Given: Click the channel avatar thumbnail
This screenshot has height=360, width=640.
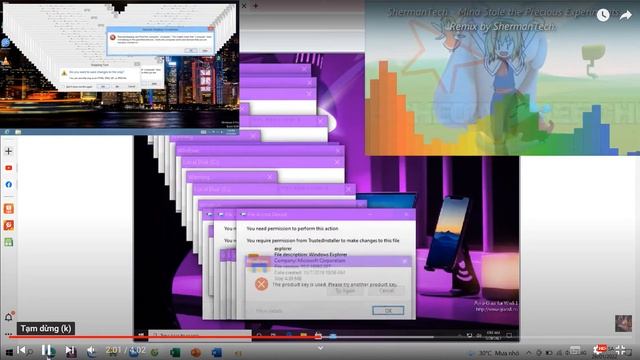Looking at the screenshot, I should coord(623,323).
